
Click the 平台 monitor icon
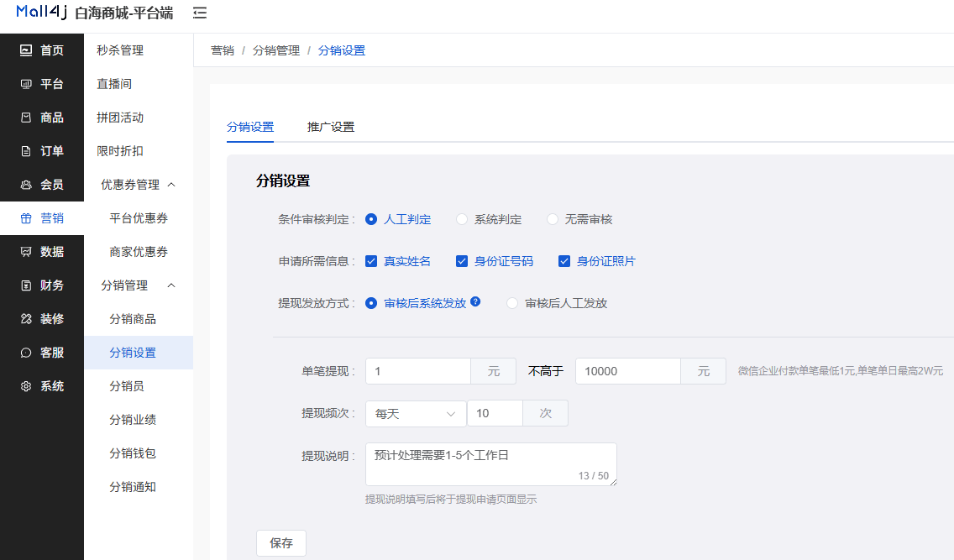(25, 84)
